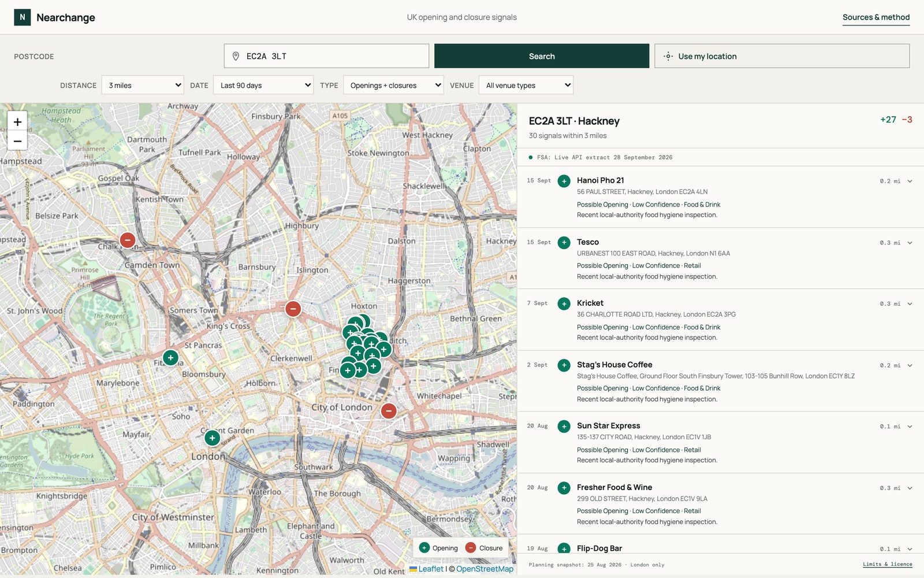Expand the Stag's House Coffee entry chevron
This screenshot has height=578, width=924.
pyautogui.click(x=910, y=365)
